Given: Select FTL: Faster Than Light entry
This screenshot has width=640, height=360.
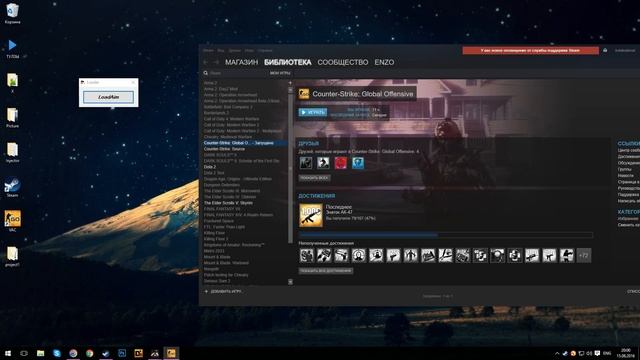Looking at the screenshot, I should (224, 227).
